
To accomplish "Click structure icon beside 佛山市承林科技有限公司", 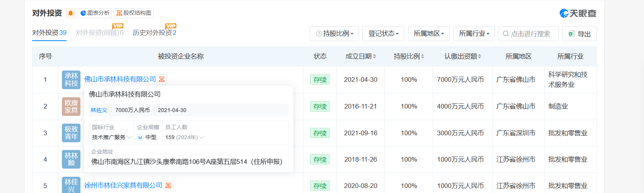I will point(162,79).
